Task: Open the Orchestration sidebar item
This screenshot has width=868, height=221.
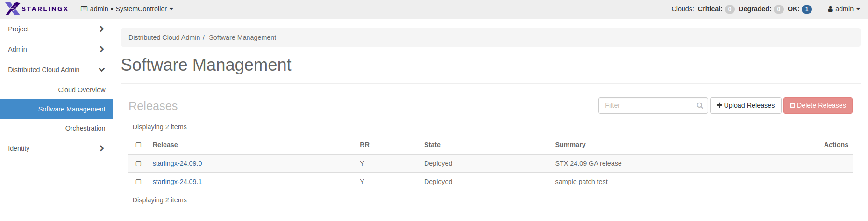Action: click(x=85, y=128)
